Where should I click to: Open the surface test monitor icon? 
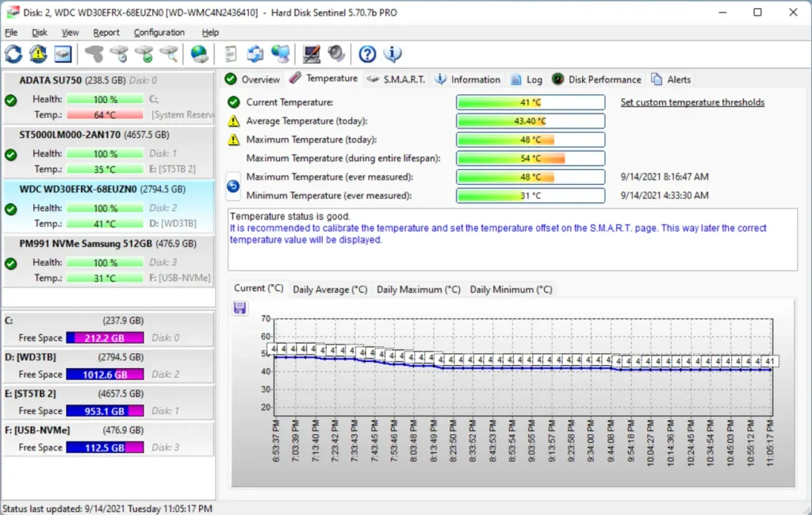311,54
